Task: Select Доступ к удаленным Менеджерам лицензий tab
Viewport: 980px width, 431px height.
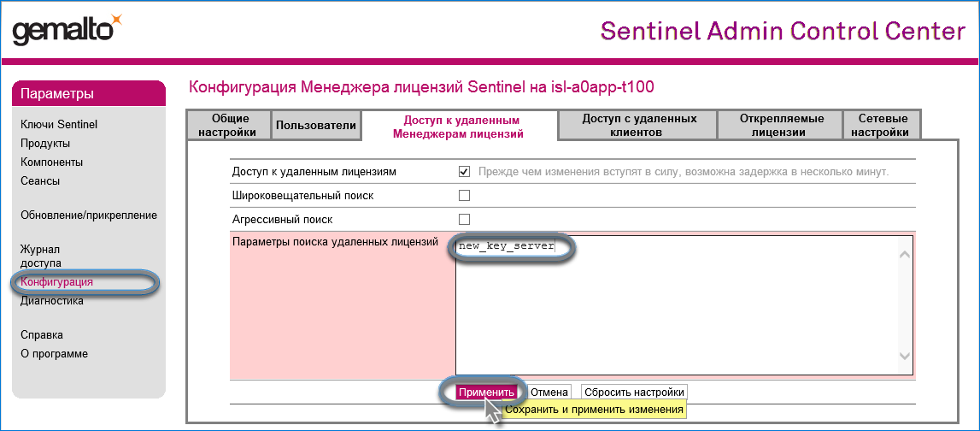Action: 460,126
